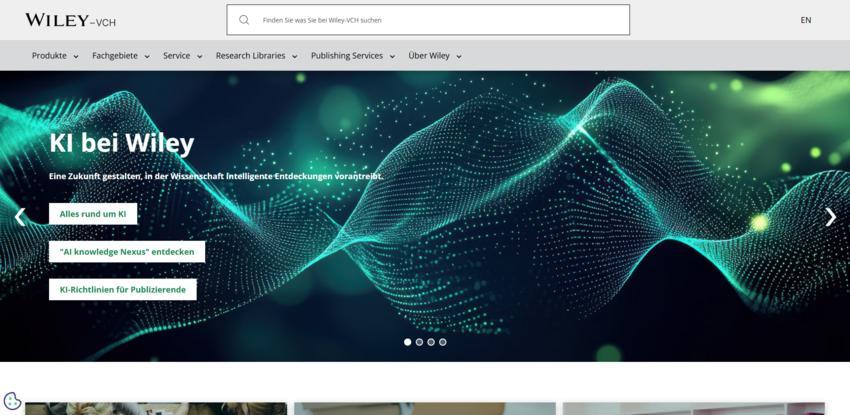
Task: Expand the Über Wiley chevron
Action: (x=459, y=56)
